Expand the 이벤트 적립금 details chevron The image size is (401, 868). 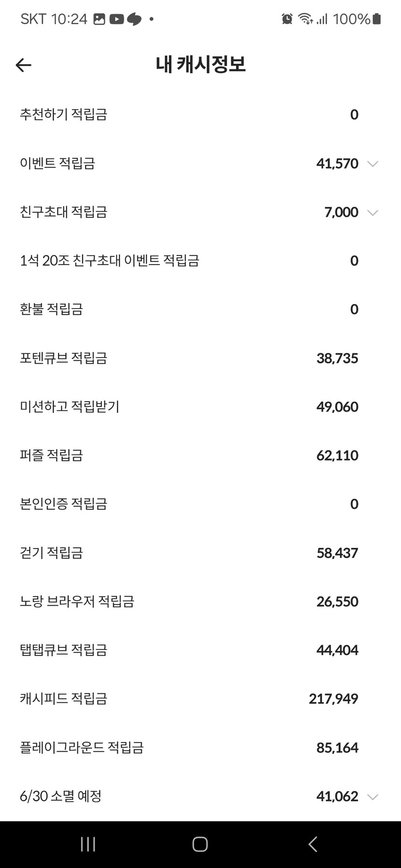tap(372, 164)
